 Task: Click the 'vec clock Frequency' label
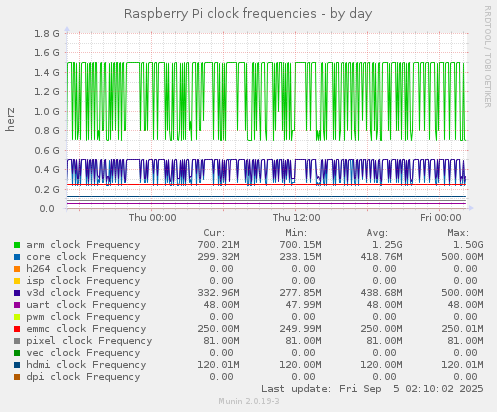[x=83, y=353]
